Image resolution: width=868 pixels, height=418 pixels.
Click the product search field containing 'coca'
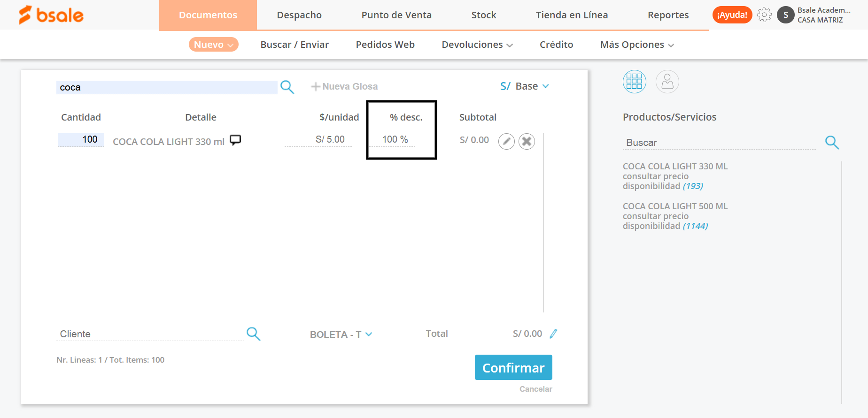coord(167,87)
